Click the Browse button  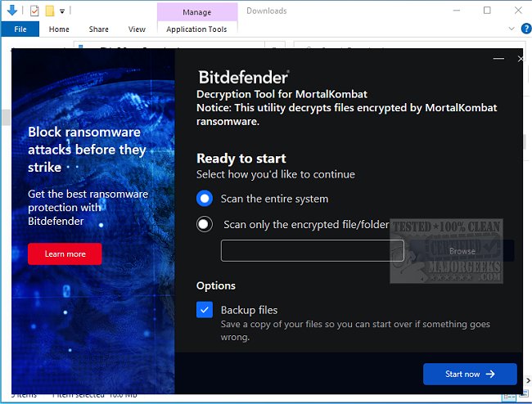(x=462, y=251)
